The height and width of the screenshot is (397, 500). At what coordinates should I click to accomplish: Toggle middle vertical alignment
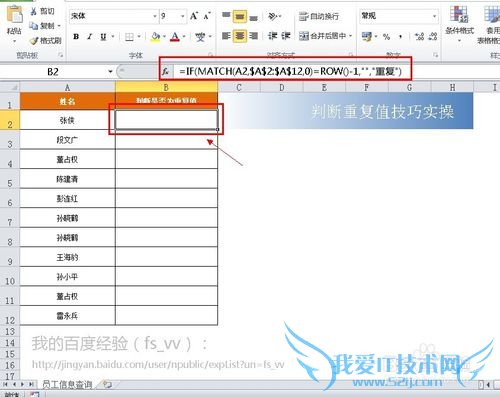240,16
